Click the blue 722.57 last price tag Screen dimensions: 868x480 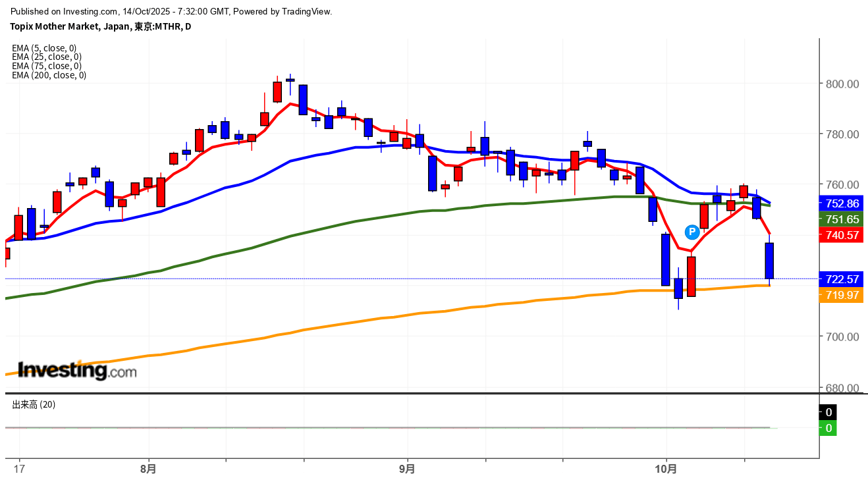[x=842, y=279]
